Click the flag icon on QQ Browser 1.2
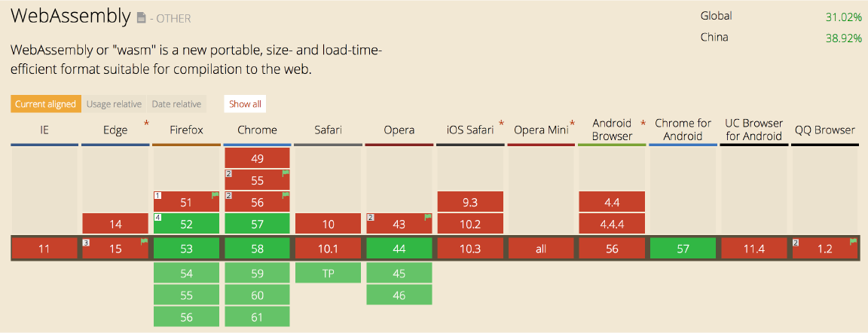This screenshot has height=333, width=868. click(852, 241)
